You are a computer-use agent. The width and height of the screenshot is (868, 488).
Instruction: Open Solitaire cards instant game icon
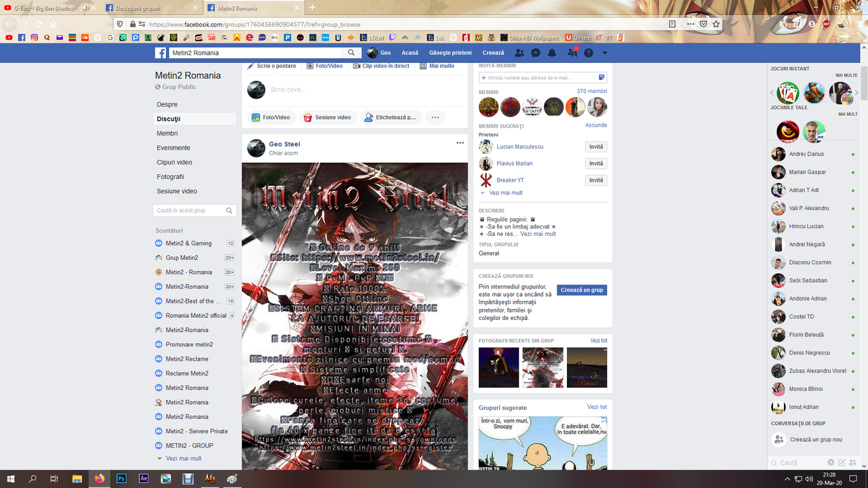788,93
